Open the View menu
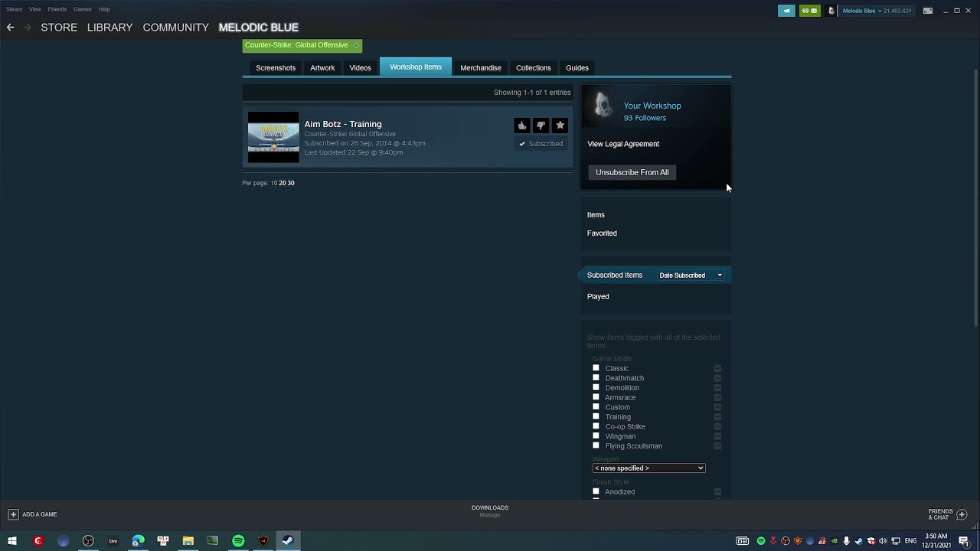 [x=35, y=9]
